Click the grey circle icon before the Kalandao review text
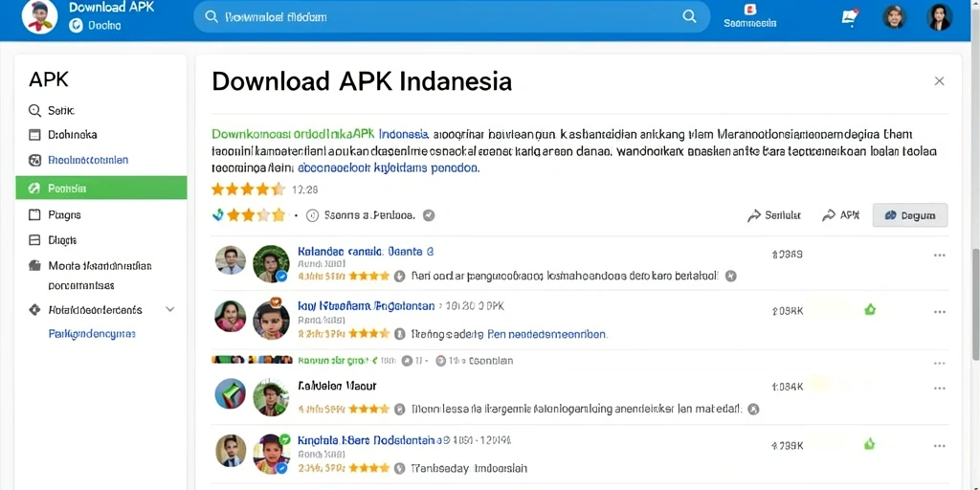 coord(400,276)
